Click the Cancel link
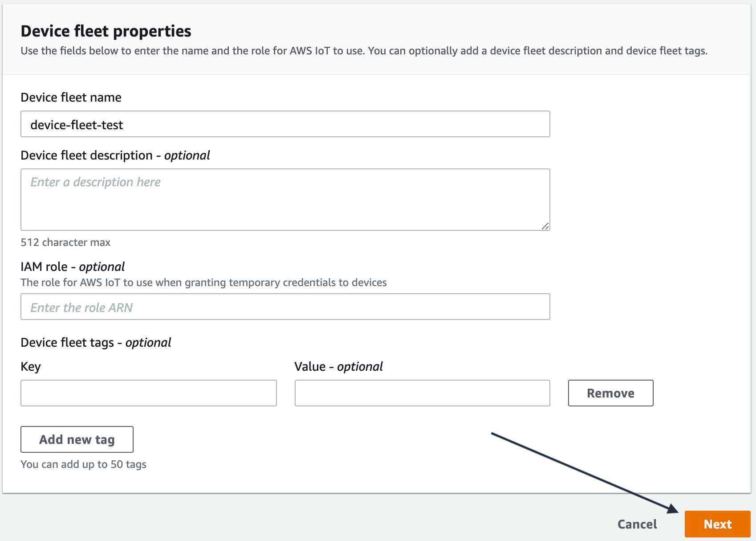This screenshot has height=541, width=756. tap(638, 524)
